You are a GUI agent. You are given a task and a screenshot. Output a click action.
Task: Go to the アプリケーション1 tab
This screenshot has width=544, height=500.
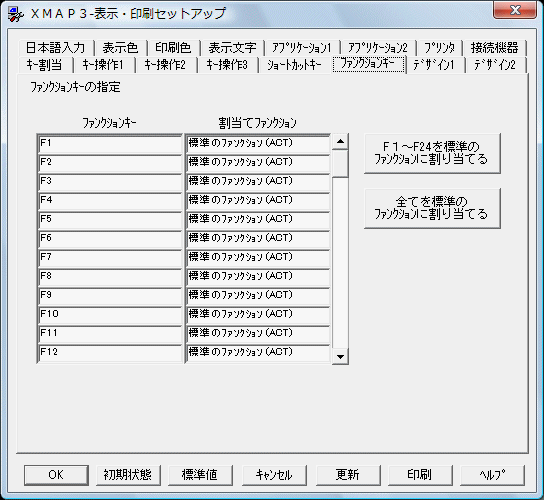point(302,48)
